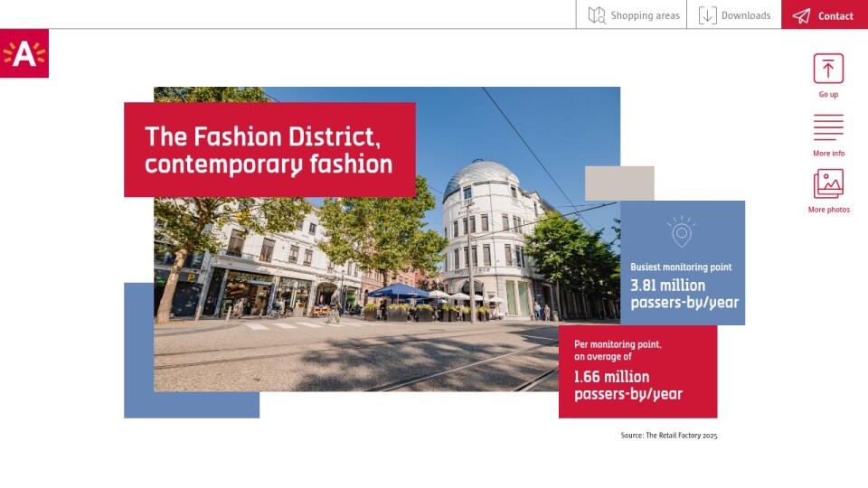
Task: Click the 3.81 million passers-by/year figure
Action: click(x=684, y=294)
